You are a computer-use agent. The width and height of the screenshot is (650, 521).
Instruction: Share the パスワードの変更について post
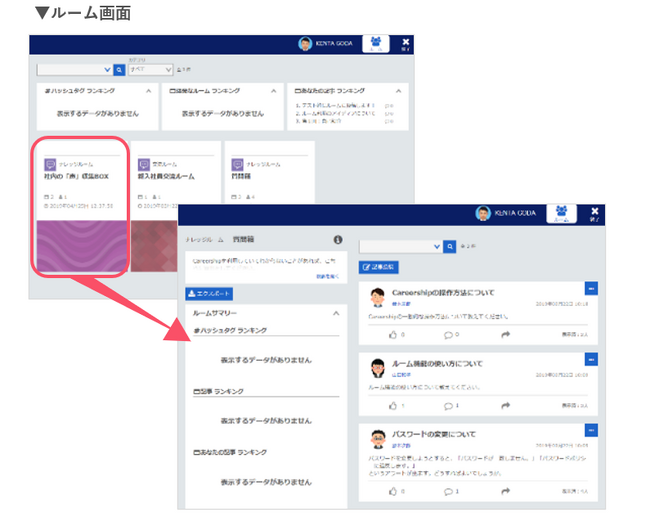[505, 491]
